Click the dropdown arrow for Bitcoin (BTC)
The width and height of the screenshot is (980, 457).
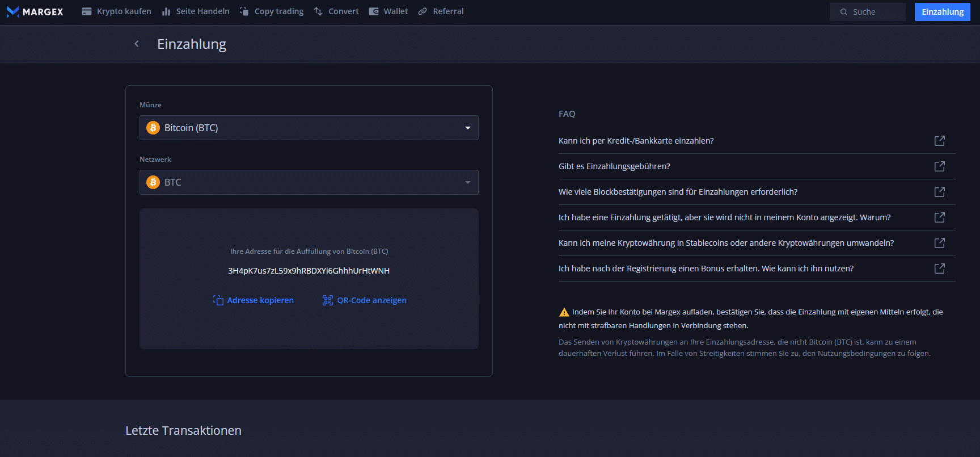468,128
